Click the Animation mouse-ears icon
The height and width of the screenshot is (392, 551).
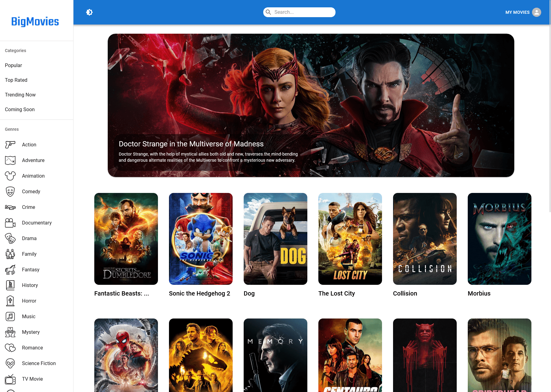coord(10,176)
